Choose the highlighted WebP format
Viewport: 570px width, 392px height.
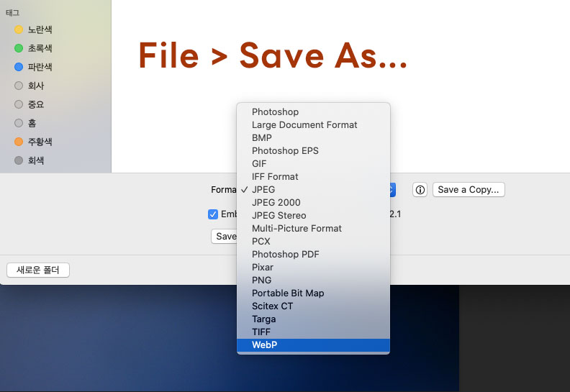click(x=313, y=345)
